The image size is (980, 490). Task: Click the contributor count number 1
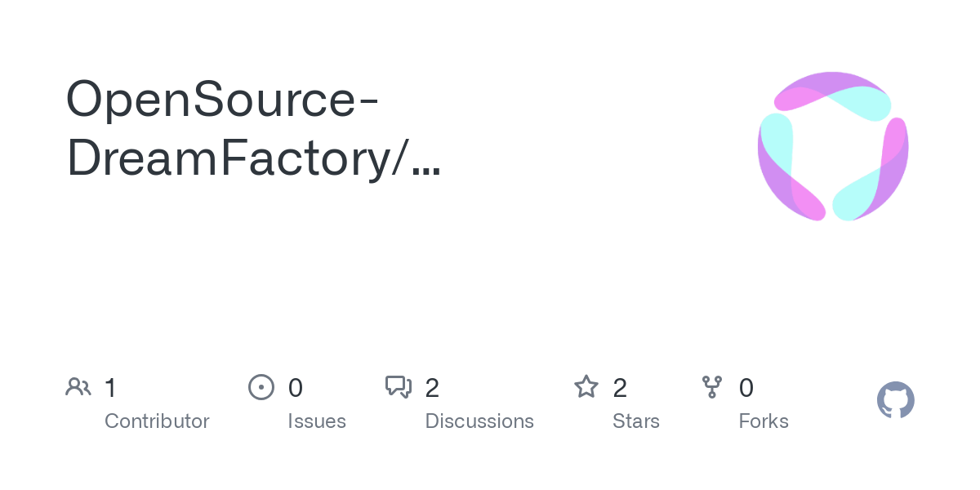click(x=110, y=388)
